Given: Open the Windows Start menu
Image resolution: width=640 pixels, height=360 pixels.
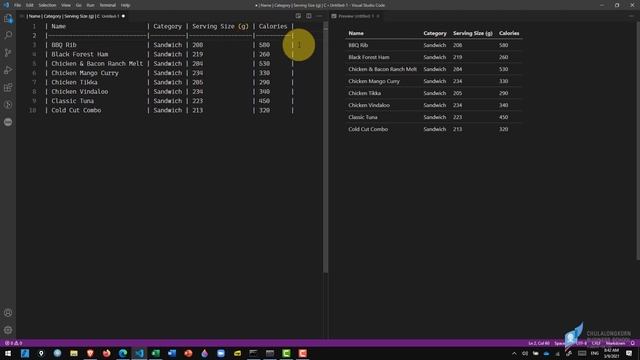Looking at the screenshot, I should (x=8, y=353).
